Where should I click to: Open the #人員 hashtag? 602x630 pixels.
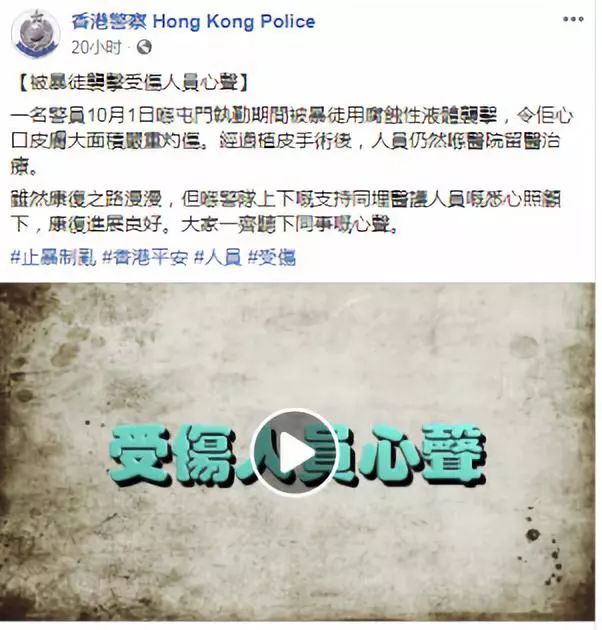(218, 257)
